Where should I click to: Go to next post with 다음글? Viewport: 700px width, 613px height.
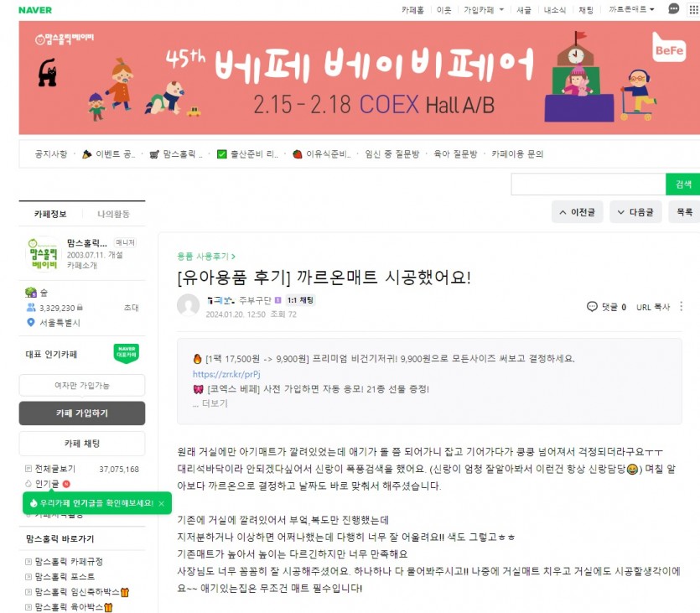click(635, 212)
